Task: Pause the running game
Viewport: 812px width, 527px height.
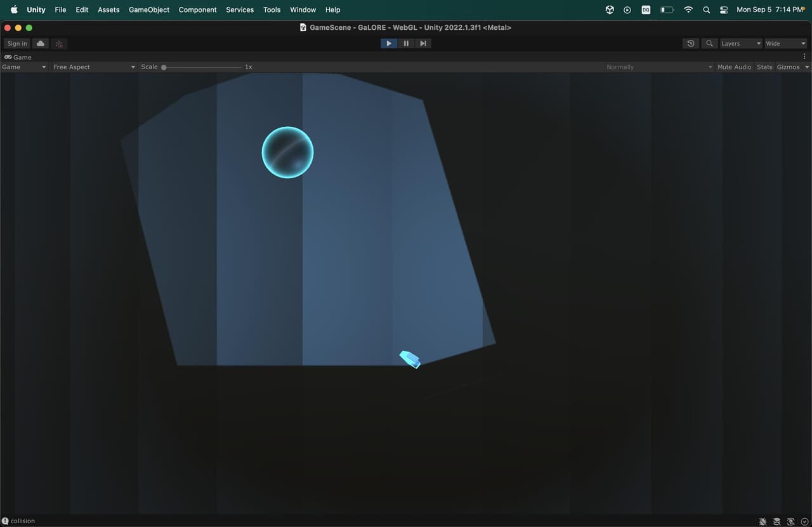Action: 406,43
